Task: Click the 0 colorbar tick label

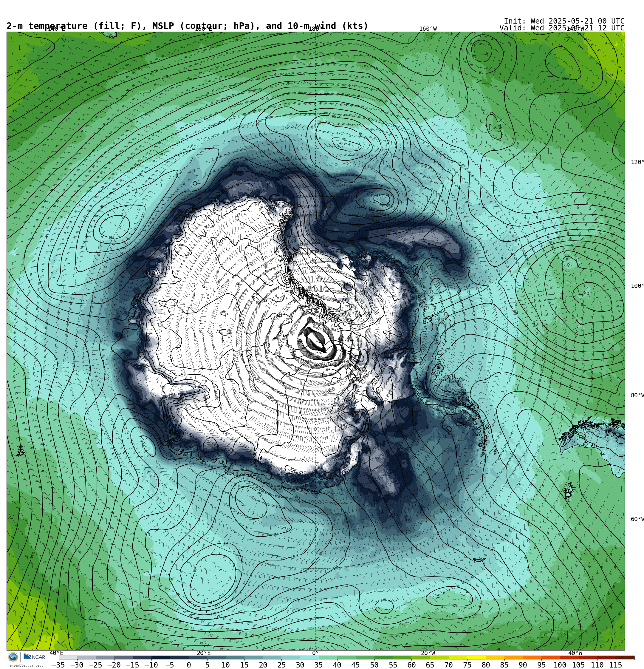Action: pyautogui.click(x=189, y=665)
